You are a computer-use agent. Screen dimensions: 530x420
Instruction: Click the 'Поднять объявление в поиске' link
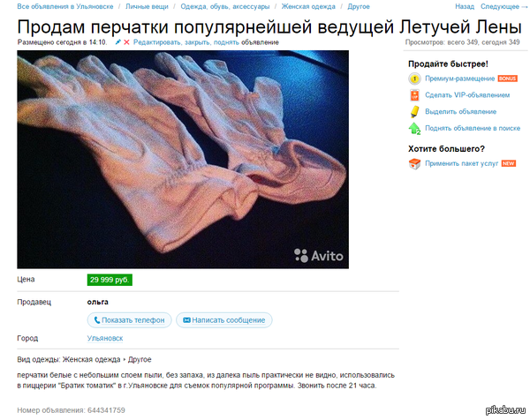473,128
